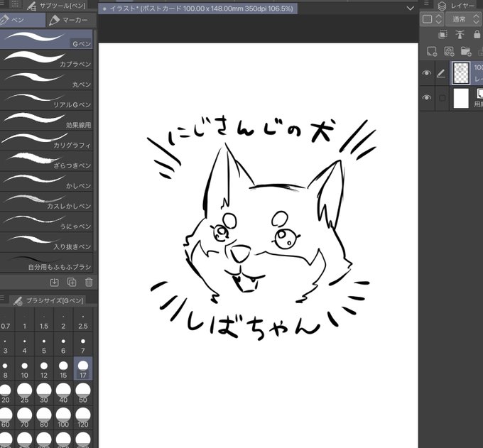Select the かしペン brush
The image size is (483, 448).
pos(46,181)
